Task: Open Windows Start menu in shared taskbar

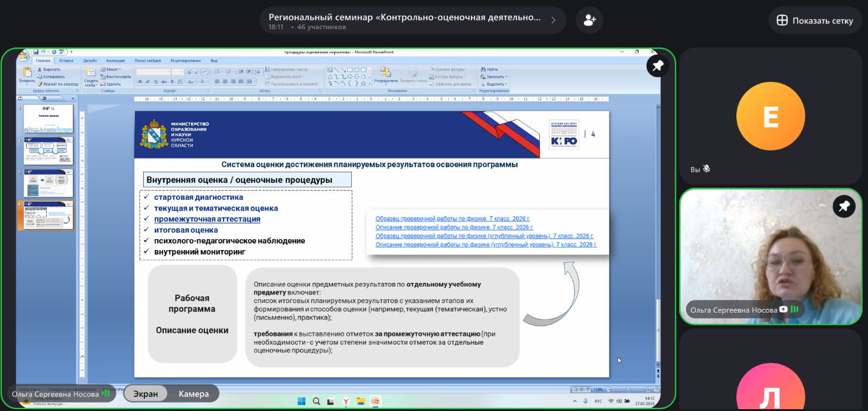Action: 301,401
